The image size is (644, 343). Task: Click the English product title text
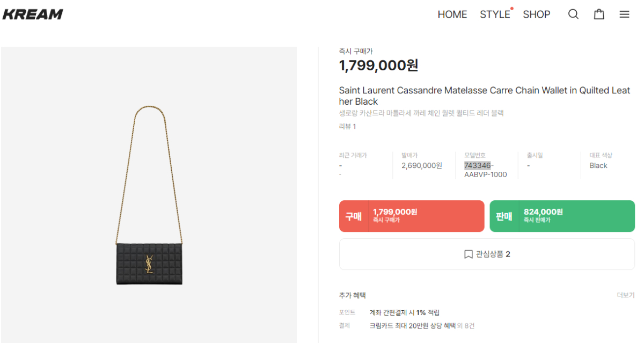pos(484,96)
